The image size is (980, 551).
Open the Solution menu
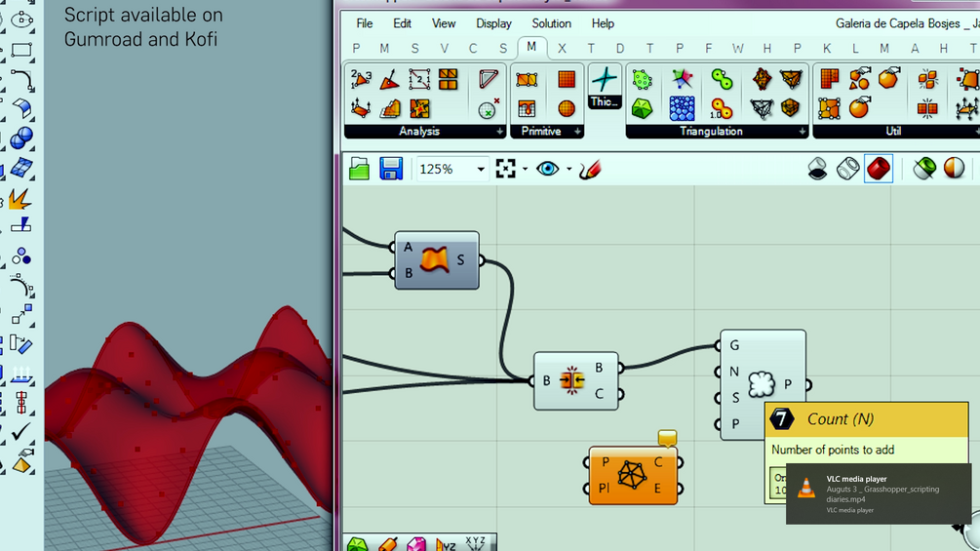pos(551,23)
